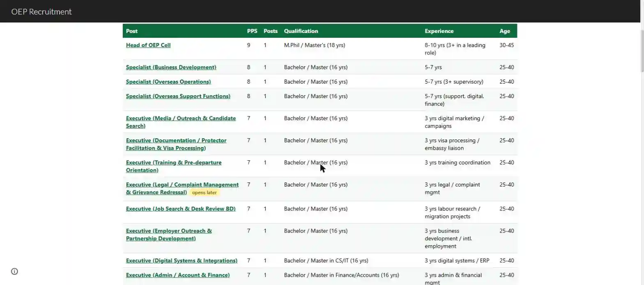644x285 pixels.
Task: Select age '25-40' in Digital Systems row
Action: coord(507,261)
